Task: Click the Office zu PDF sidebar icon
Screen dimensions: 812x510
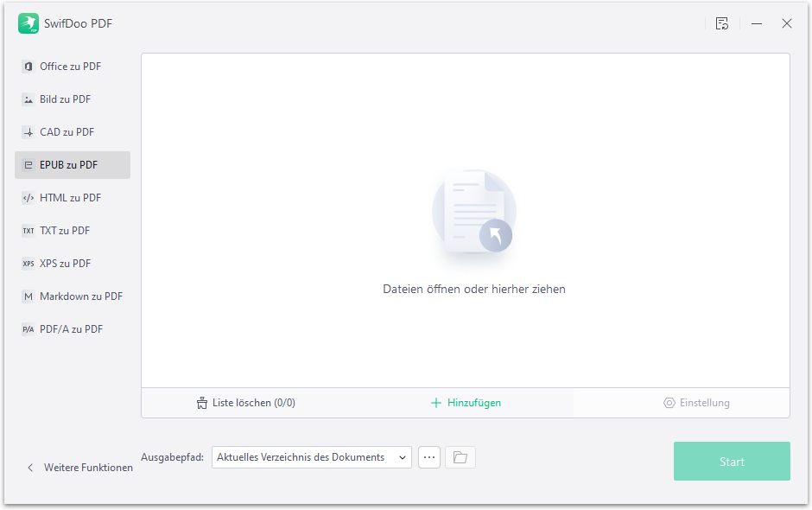Action: [x=29, y=67]
